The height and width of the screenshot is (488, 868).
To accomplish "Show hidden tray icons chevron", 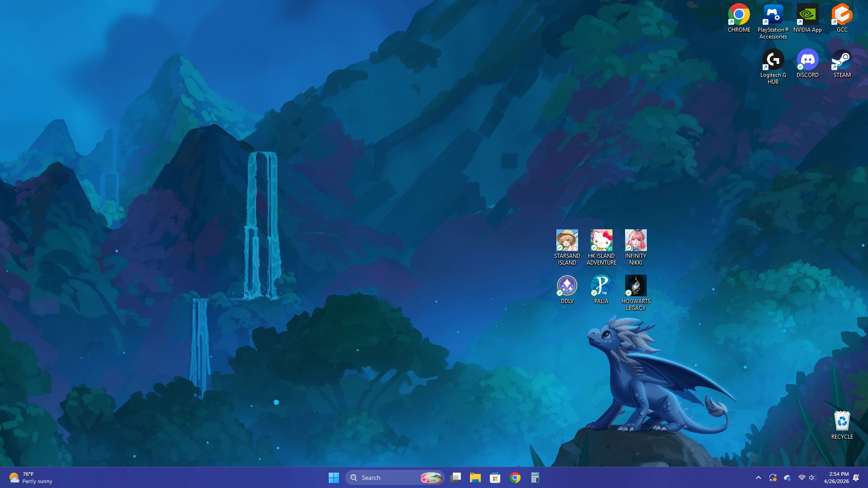I will tap(759, 478).
